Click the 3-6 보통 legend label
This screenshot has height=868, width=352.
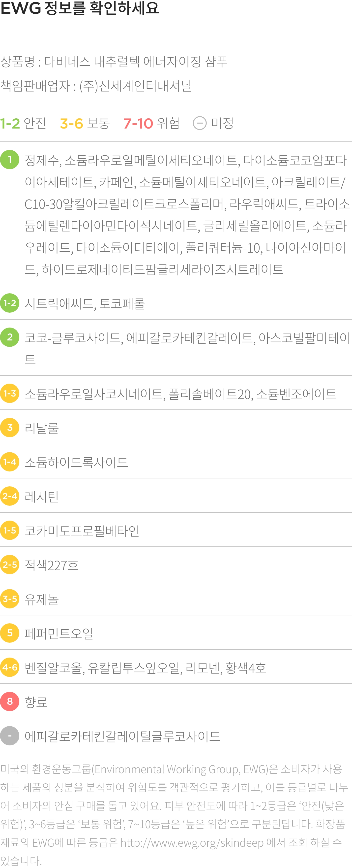[x=85, y=123]
